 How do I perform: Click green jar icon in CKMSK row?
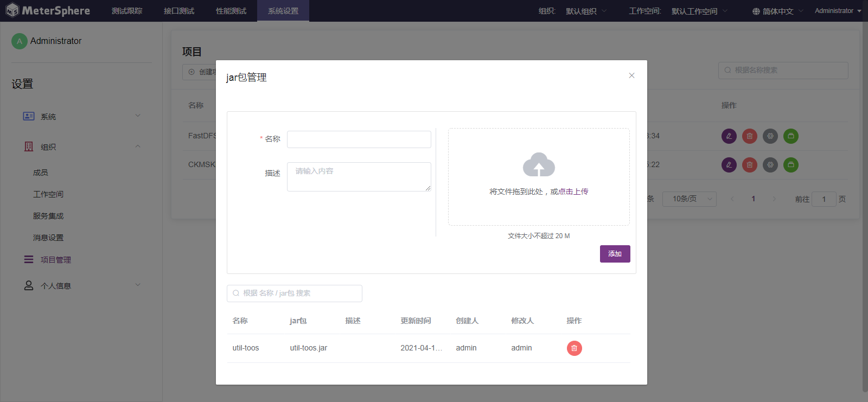[791, 165]
